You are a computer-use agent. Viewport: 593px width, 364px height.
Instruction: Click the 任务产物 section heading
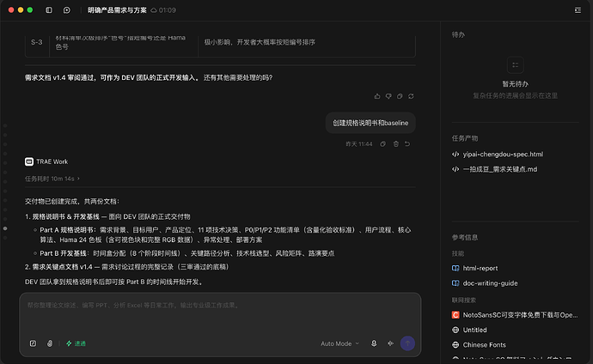[x=465, y=138]
